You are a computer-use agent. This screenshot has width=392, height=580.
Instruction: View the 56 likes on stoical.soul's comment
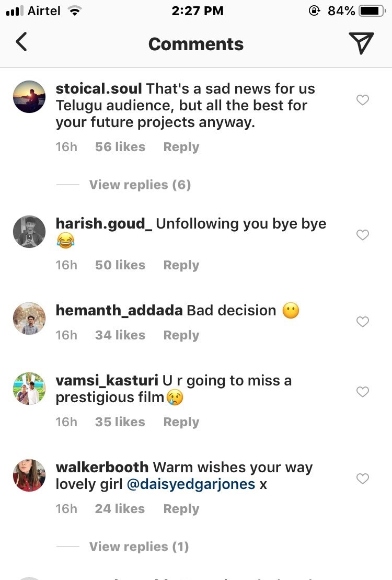point(120,147)
